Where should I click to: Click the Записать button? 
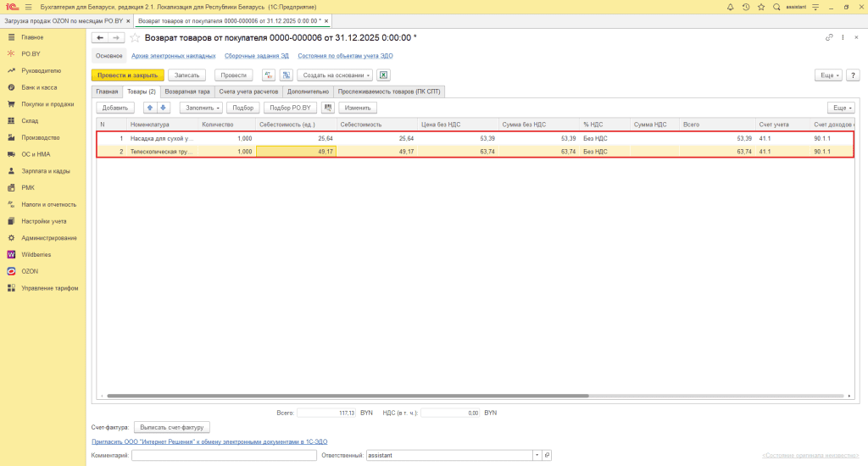tap(187, 75)
